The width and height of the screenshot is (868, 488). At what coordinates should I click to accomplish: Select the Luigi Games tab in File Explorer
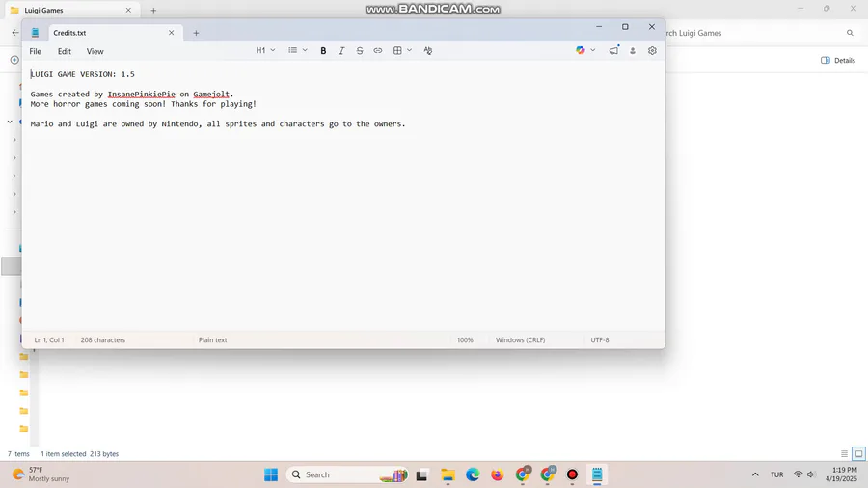point(70,10)
